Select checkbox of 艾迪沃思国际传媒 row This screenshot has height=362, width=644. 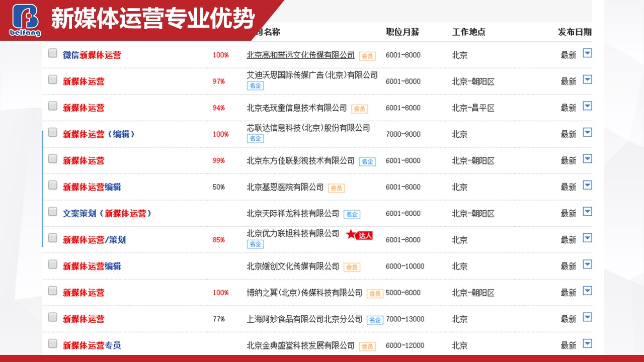[x=53, y=79]
